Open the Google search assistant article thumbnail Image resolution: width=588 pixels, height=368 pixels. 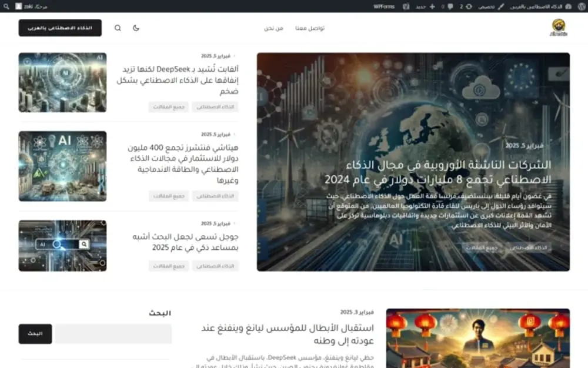tap(63, 246)
